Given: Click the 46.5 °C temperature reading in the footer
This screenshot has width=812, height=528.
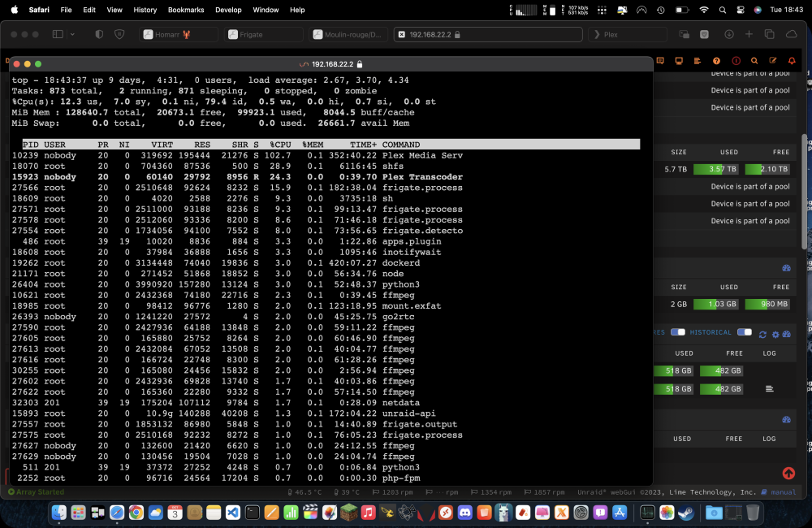Looking at the screenshot, I should [x=304, y=492].
